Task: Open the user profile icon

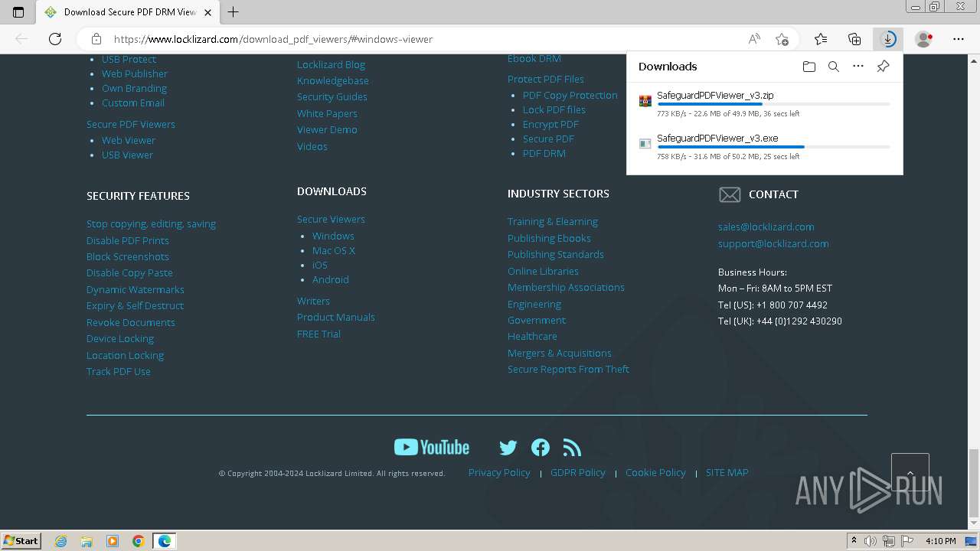Action: tap(924, 39)
